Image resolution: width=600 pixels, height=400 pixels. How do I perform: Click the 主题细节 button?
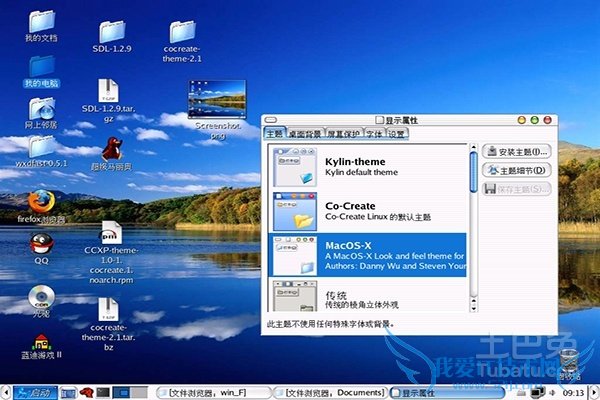[x=516, y=170]
